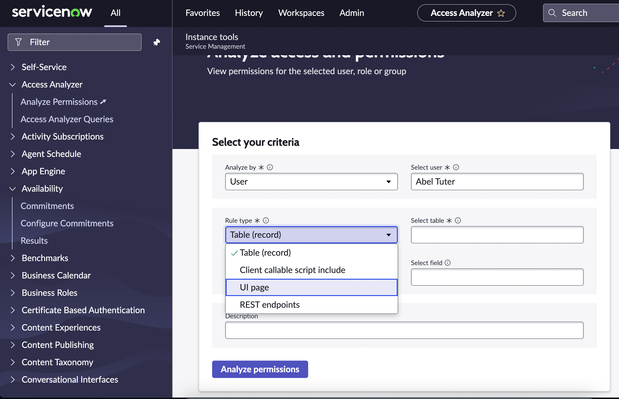
Task: Expand Business Roles section
Action: point(13,293)
